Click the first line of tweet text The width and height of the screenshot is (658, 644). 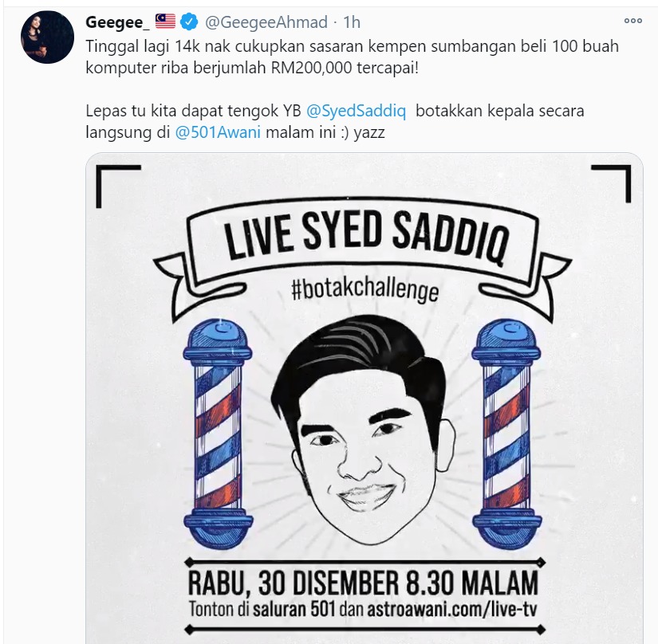click(352, 46)
